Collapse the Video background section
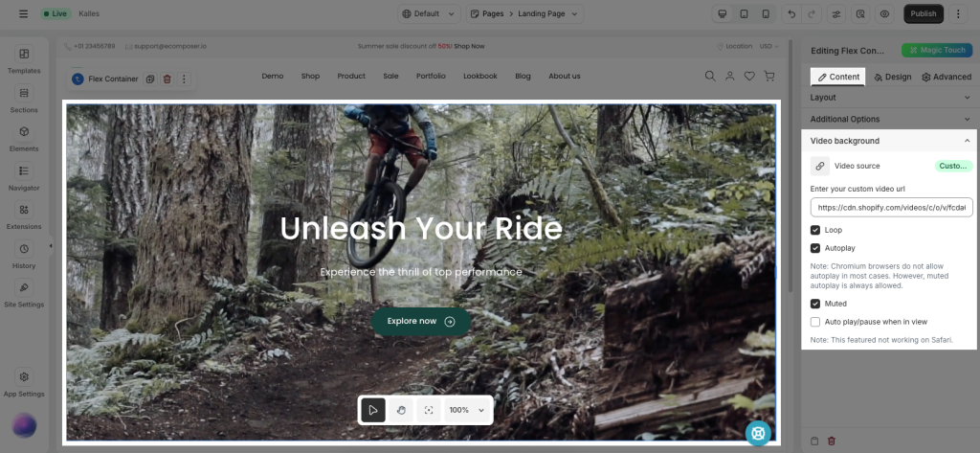 coord(967,141)
